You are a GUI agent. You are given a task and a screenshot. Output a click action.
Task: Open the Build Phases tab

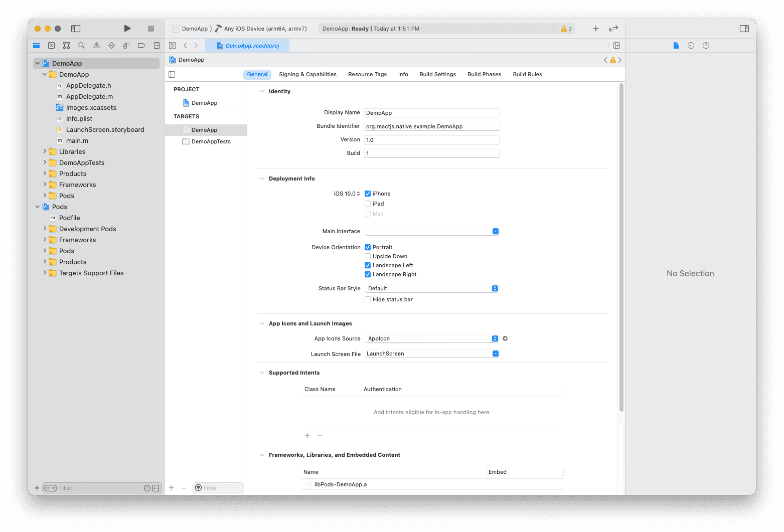click(x=485, y=74)
